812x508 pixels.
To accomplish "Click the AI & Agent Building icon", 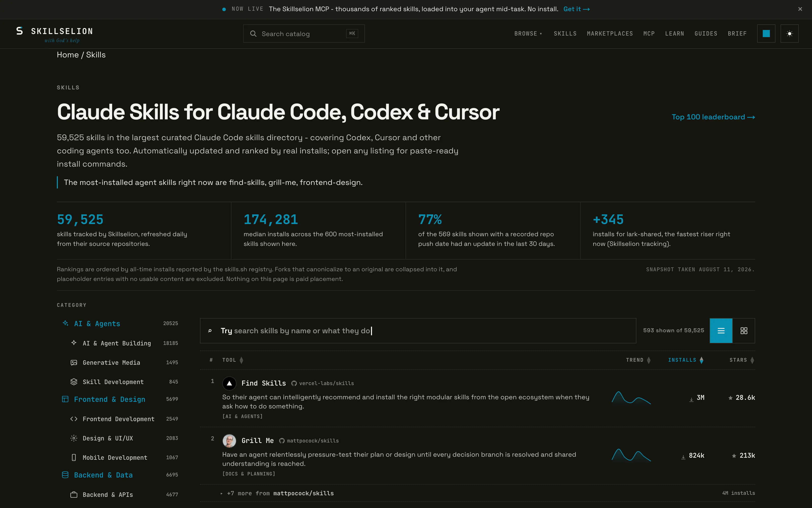I will 74,343.
